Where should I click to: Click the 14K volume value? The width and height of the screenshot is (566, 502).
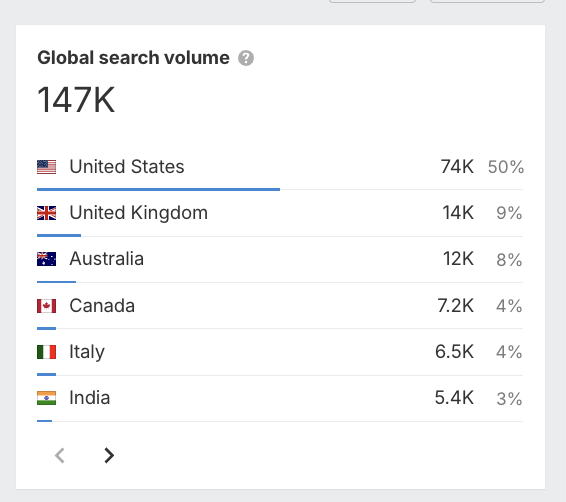pyautogui.click(x=458, y=213)
